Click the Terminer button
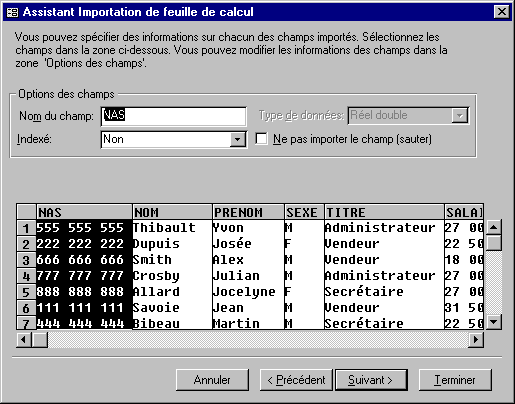The image size is (515, 404). (455, 380)
